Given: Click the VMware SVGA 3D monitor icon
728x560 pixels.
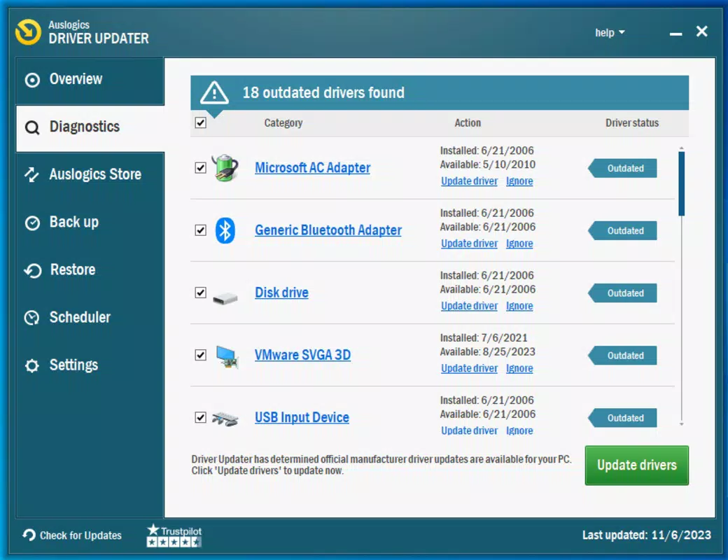Looking at the screenshot, I should tap(227, 356).
